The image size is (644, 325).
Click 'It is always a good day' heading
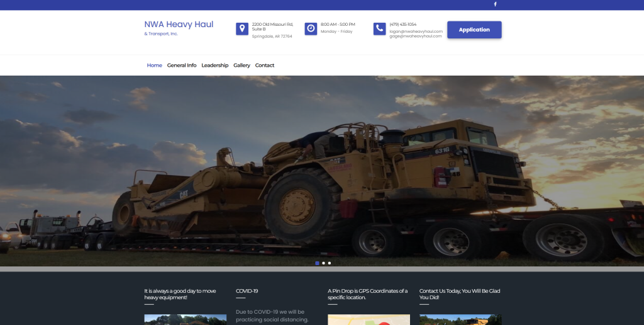(180, 294)
